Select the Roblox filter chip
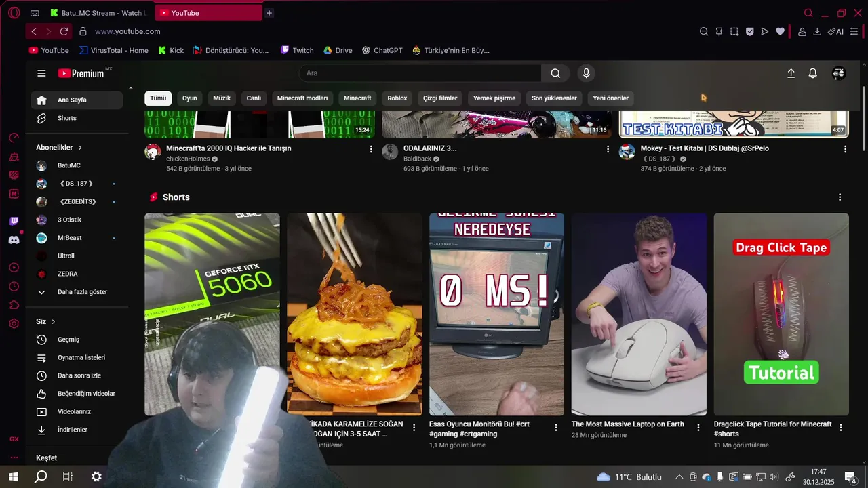The width and height of the screenshot is (868, 488). pyautogui.click(x=397, y=98)
